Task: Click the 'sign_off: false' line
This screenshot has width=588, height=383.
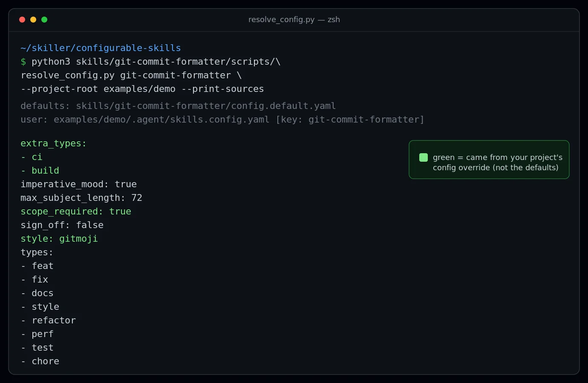Action: pyautogui.click(x=62, y=225)
